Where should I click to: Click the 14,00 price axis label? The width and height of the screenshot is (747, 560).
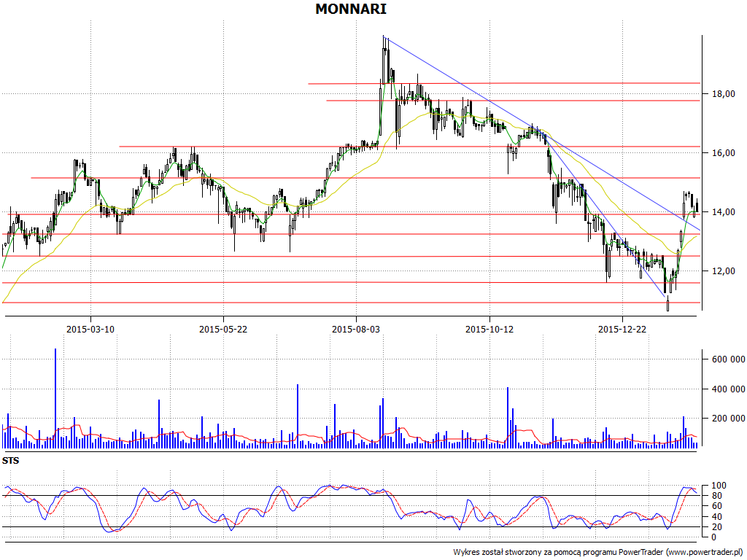723,212
